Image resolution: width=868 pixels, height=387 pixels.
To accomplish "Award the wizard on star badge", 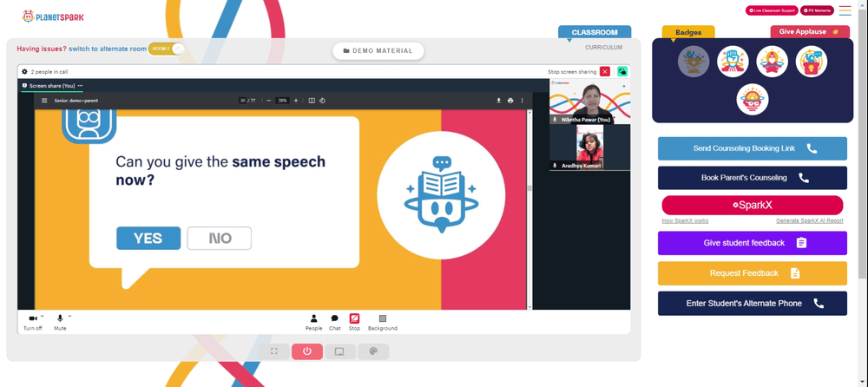I will point(773,61).
